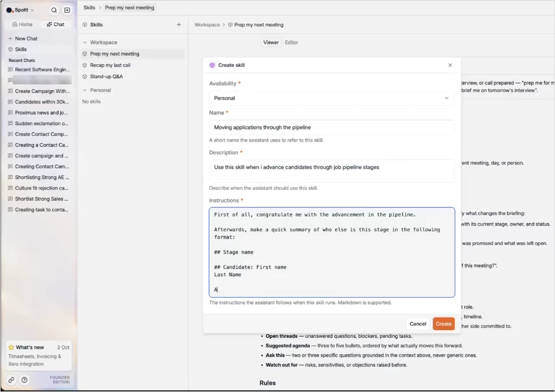Viewport: 555px width, 392px height.
Task: Open the Create campaign and ... chat
Action: pyautogui.click(x=39, y=156)
